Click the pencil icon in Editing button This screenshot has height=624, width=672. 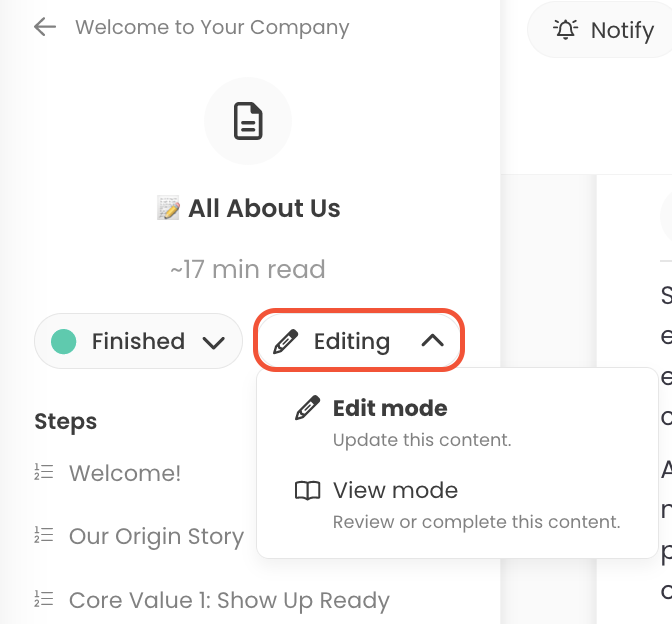click(285, 341)
